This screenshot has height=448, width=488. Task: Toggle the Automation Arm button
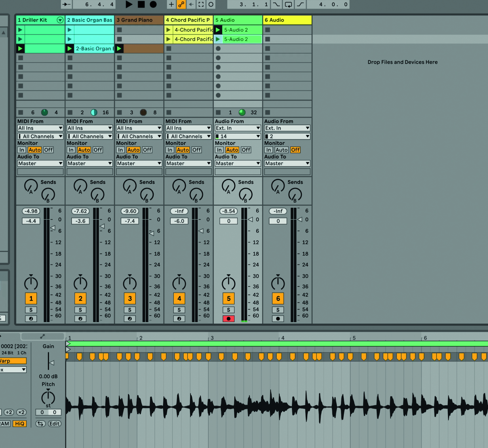181,4
